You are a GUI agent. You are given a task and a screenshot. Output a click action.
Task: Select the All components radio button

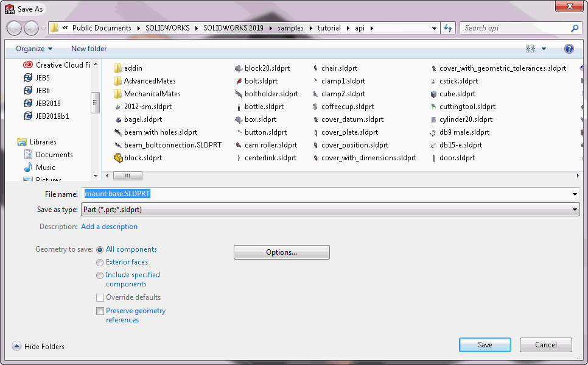100,250
